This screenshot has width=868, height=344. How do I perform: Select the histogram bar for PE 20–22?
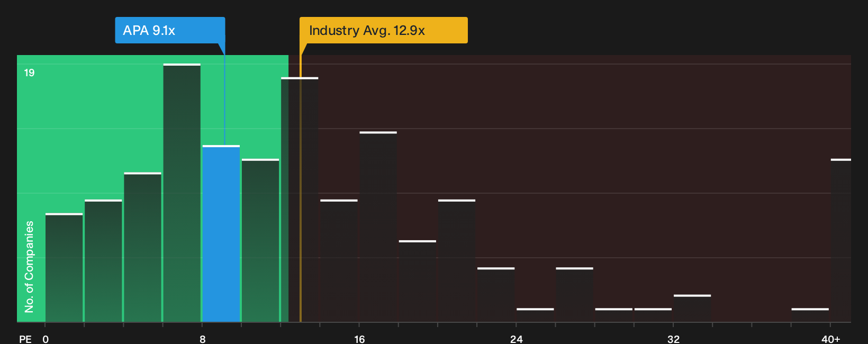point(457,261)
